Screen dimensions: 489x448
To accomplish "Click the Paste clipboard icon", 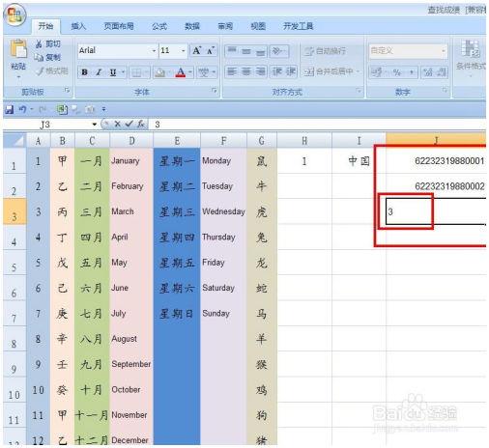I will click(18, 50).
